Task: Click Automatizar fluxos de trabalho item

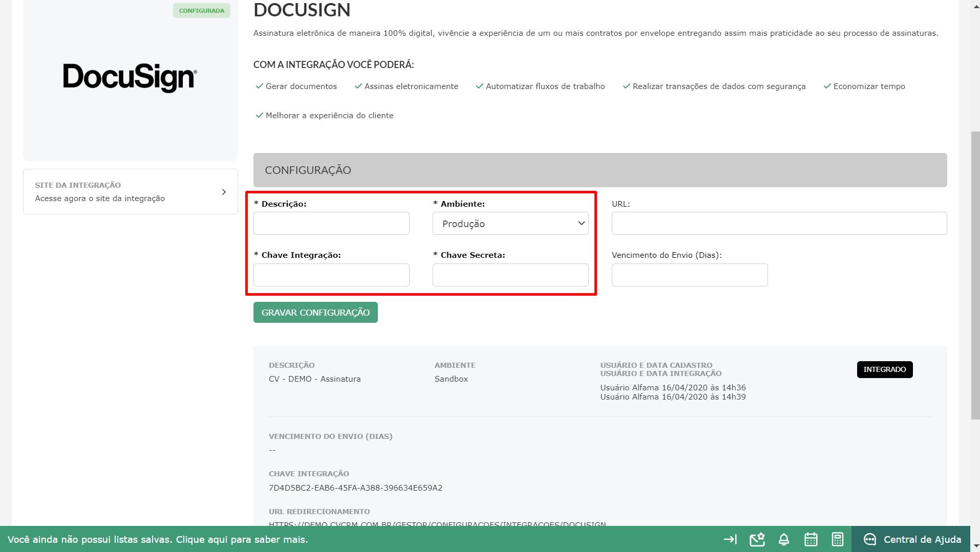Action: [540, 86]
